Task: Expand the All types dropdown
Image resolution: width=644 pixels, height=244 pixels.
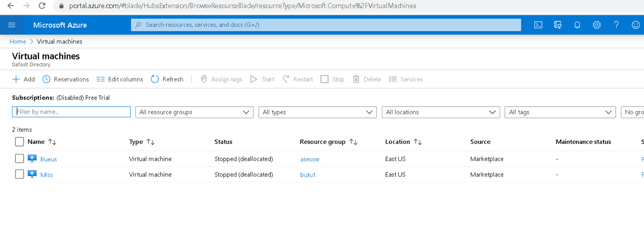Action: point(317,112)
